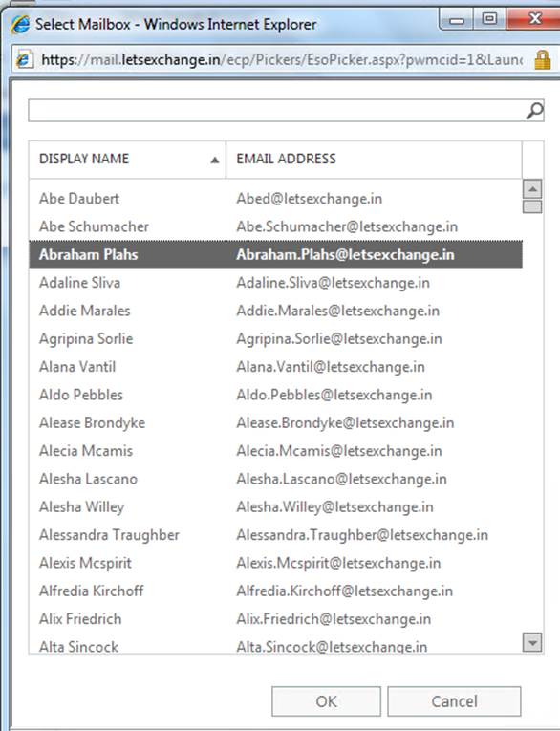This screenshot has height=731, width=560.
Task: Select Alesha Willey in the list
Action: [x=275, y=506]
